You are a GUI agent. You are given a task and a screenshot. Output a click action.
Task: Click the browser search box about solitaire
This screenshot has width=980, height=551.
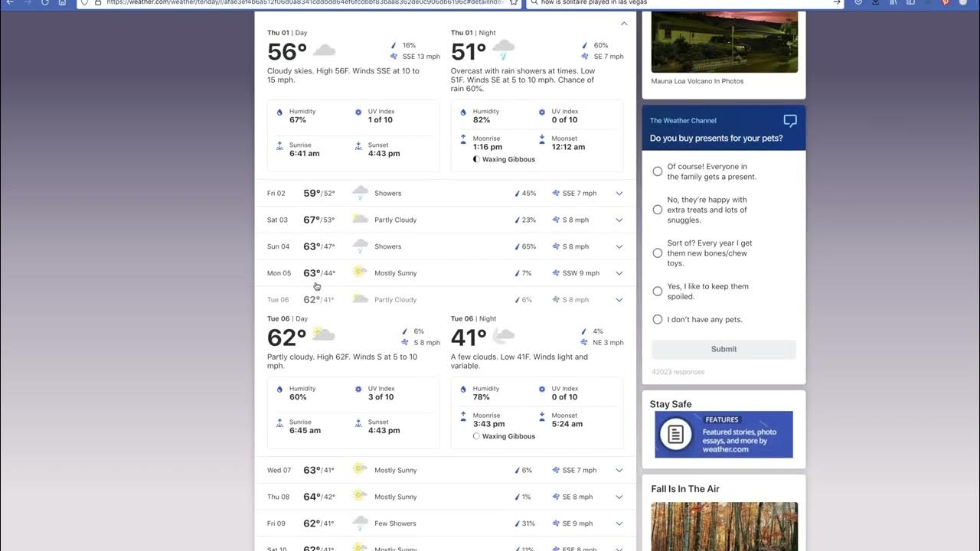685,3
